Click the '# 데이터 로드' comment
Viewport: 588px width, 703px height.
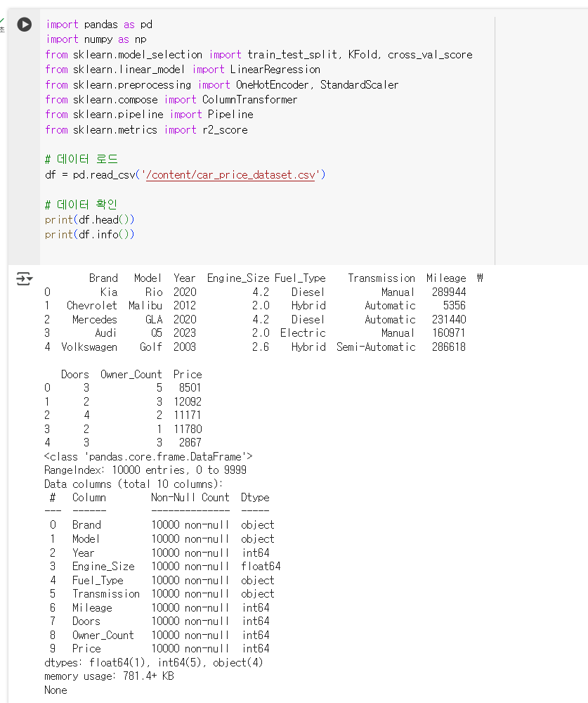click(x=81, y=159)
